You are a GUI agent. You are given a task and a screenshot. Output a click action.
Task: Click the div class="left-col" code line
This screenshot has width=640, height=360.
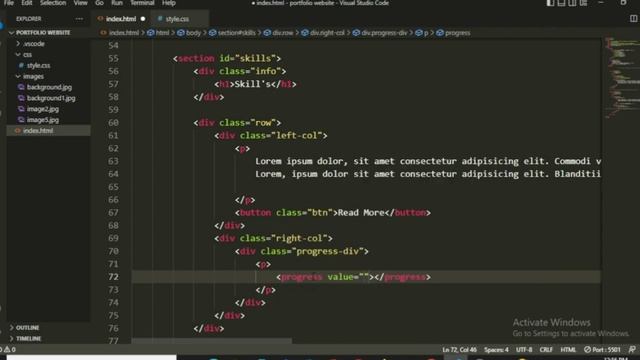point(271,136)
